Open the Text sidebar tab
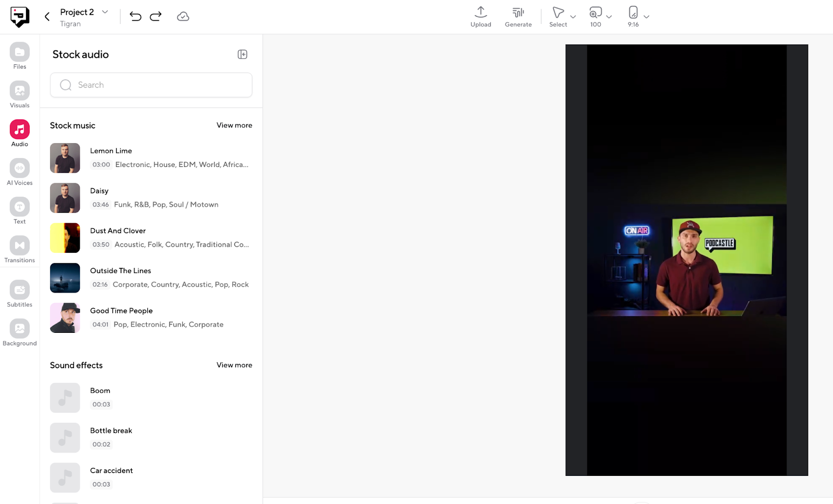This screenshot has height=504, width=833. (20, 211)
